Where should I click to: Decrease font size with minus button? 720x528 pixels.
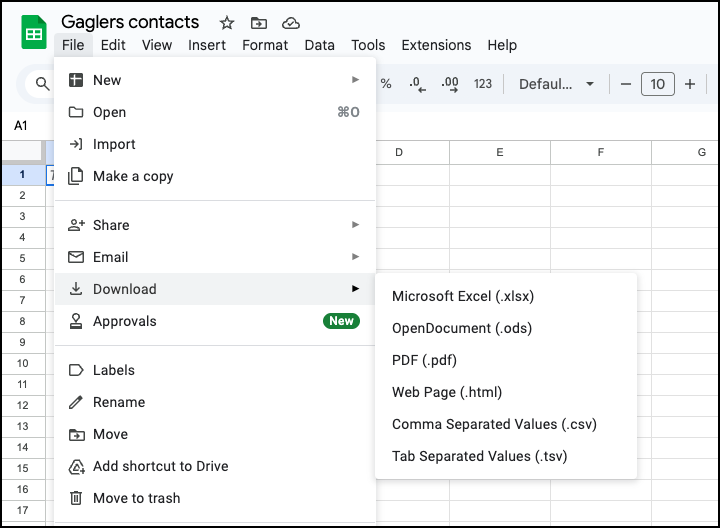[x=625, y=84]
